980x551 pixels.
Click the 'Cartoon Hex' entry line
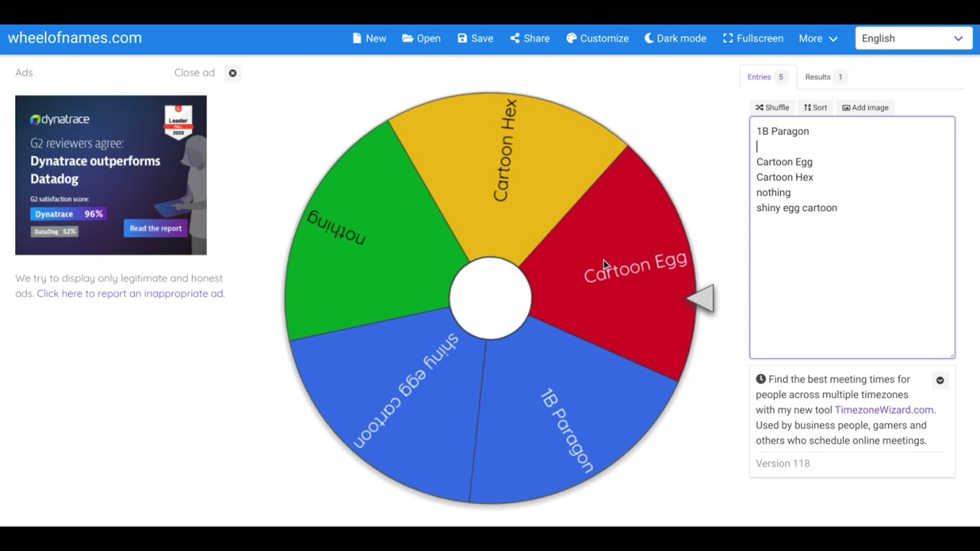[785, 177]
